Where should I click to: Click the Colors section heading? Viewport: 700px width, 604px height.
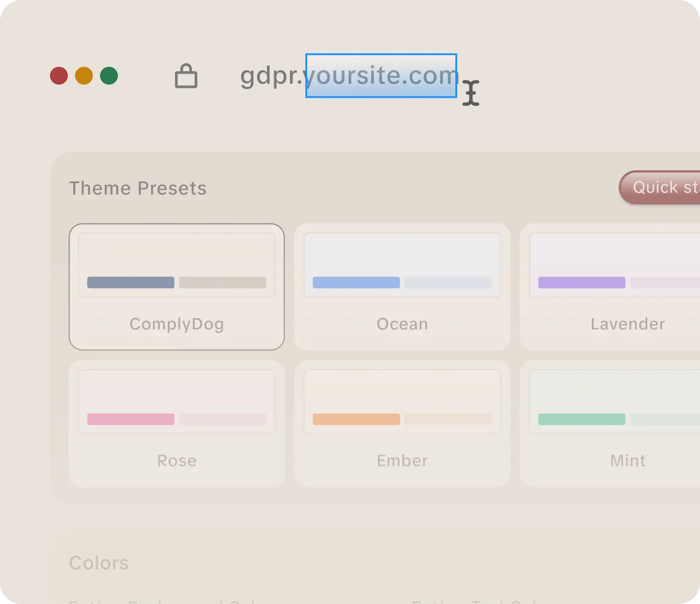pyautogui.click(x=99, y=563)
